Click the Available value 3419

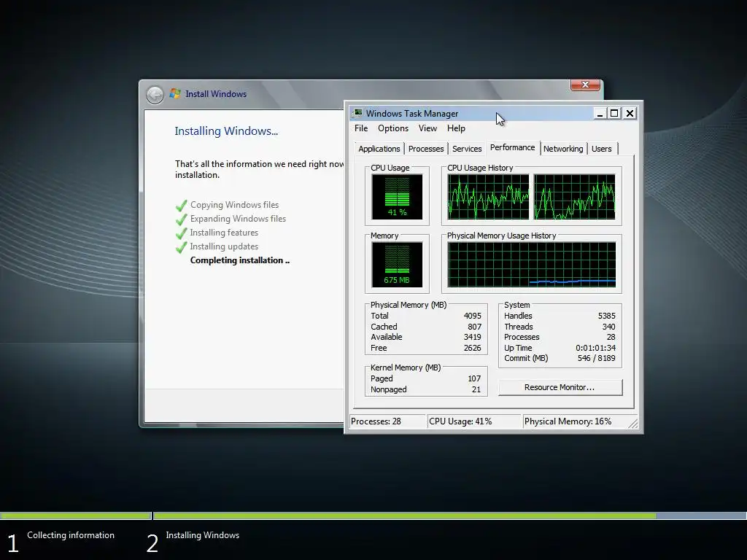(x=472, y=337)
